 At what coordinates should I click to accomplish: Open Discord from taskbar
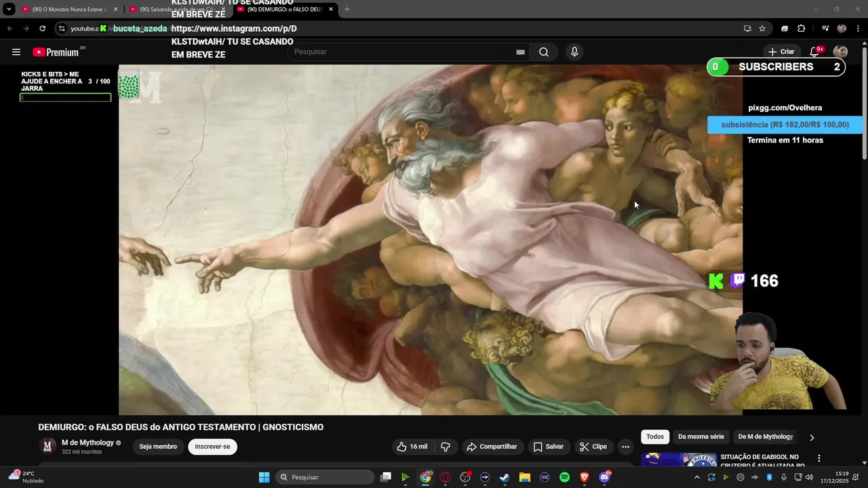point(604,477)
